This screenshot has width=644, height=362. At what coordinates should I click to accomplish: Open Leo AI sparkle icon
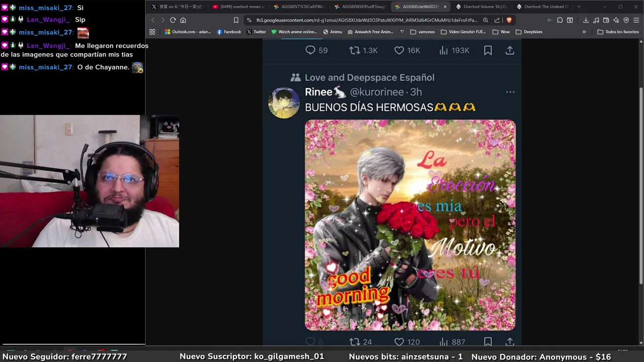coord(616,20)
